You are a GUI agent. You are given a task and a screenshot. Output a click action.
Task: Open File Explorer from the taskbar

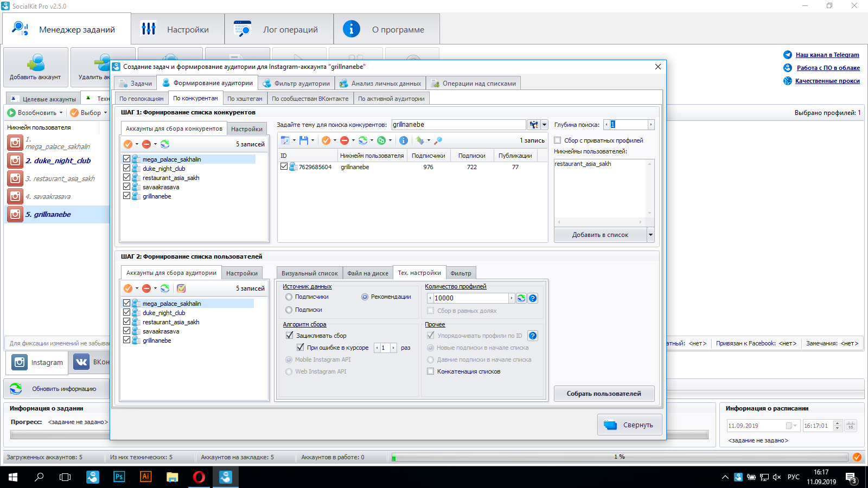coord(172,477)
